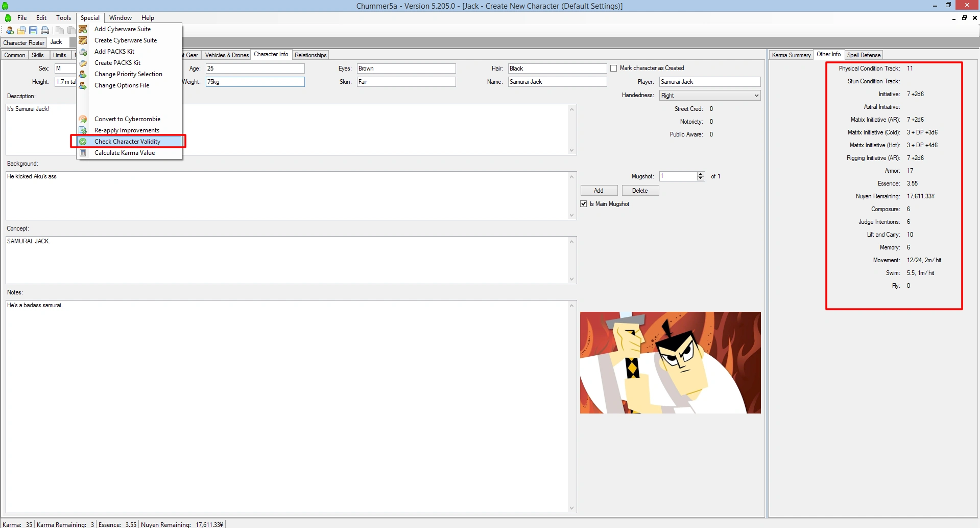Click the Description box scroll-down arrow
Screen dimensions: 980x528
pos(572,150)
